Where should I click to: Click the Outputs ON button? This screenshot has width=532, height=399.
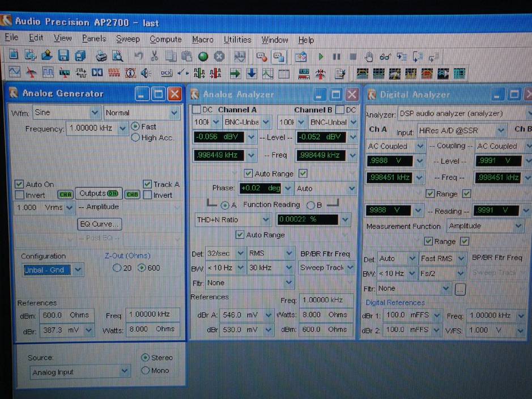click(99, 193)
